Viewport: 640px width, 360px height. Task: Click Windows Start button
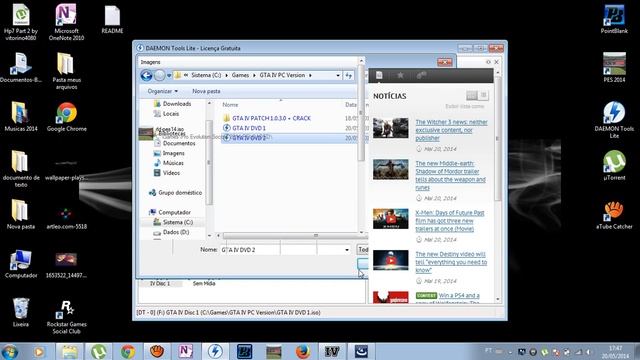10,351
